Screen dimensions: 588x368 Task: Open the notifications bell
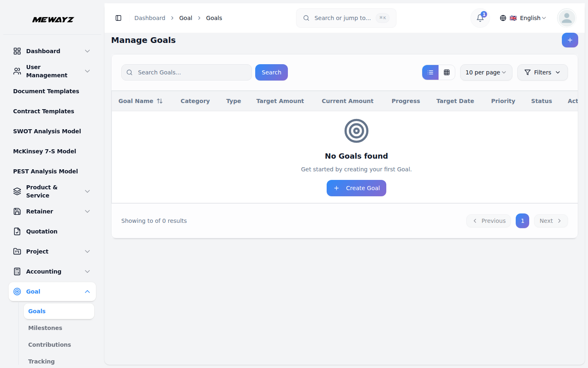480,18
